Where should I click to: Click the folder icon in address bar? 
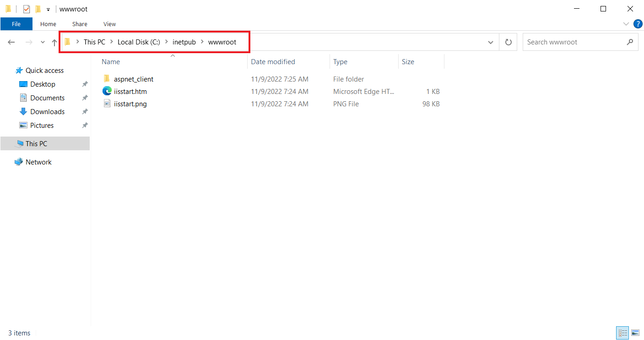coord(68,42)
